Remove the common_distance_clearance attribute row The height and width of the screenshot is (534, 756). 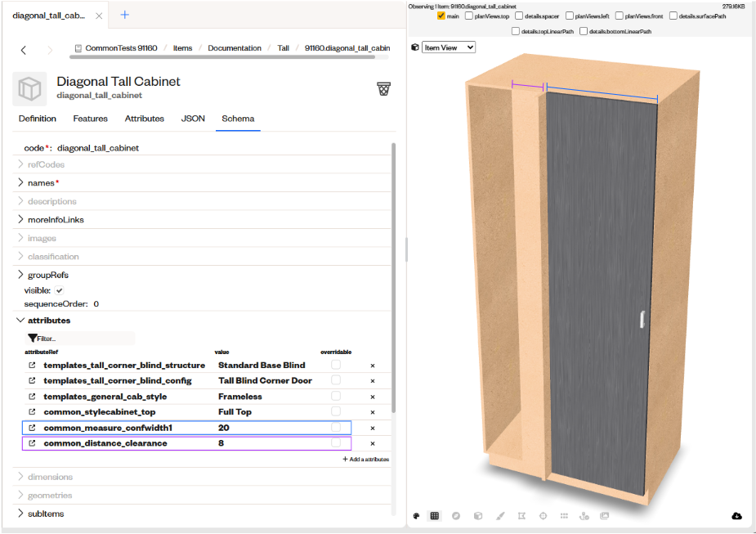[373, 443]
